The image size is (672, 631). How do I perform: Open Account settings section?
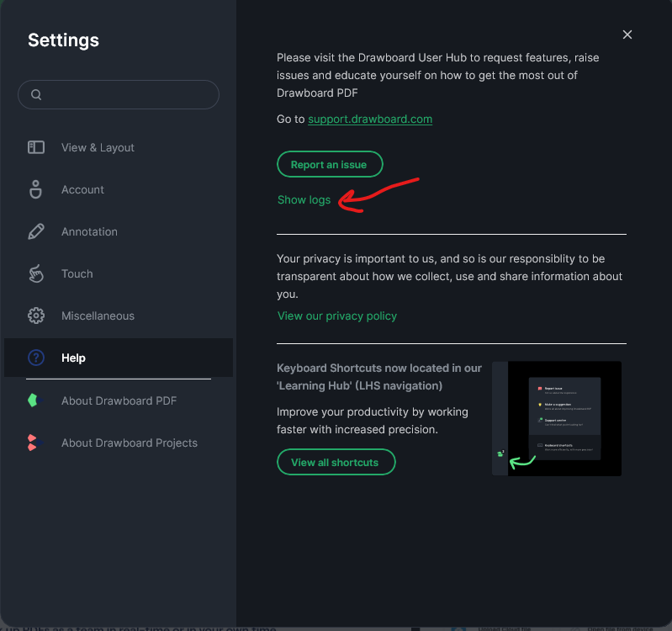click(119, 189)
